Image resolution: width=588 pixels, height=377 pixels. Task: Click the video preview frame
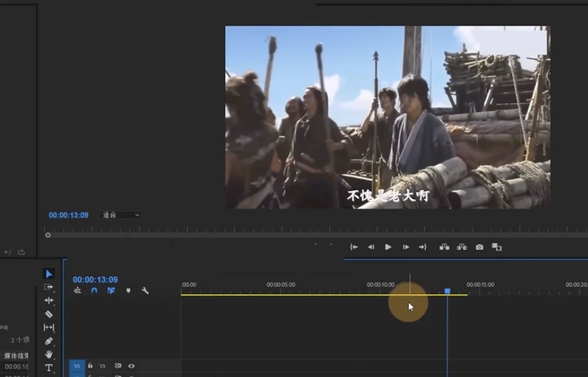388,118
